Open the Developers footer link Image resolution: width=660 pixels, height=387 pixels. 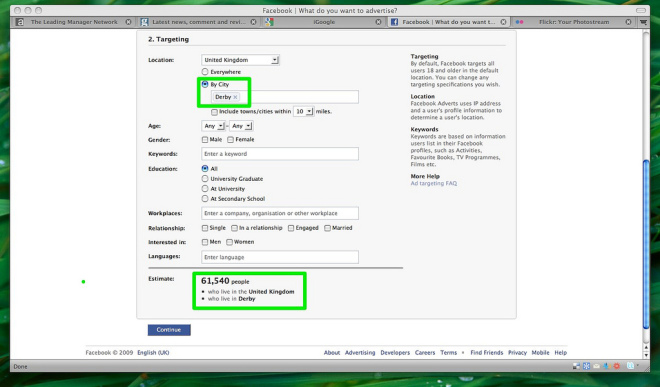(395, 352)
